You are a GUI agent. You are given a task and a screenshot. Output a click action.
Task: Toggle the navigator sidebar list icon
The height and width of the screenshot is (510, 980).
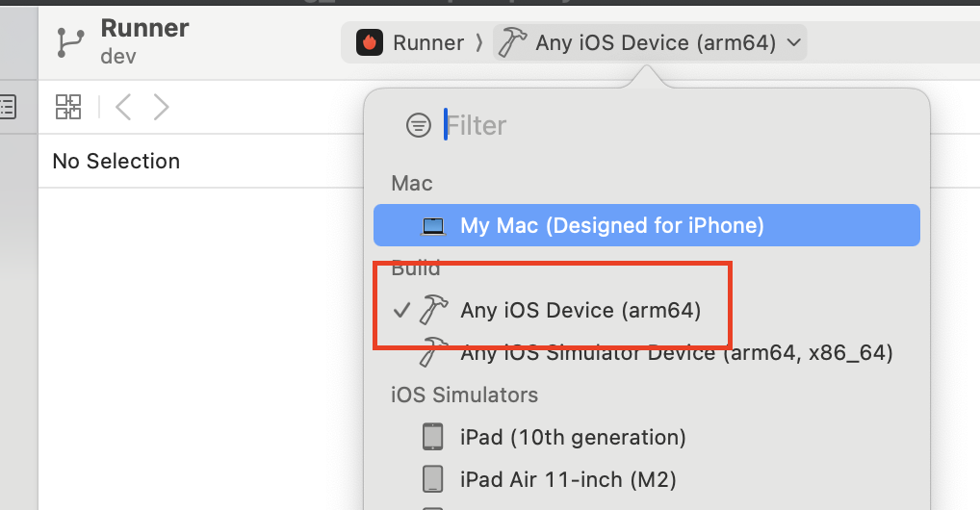pyautogui.click(x=8, y=107)
